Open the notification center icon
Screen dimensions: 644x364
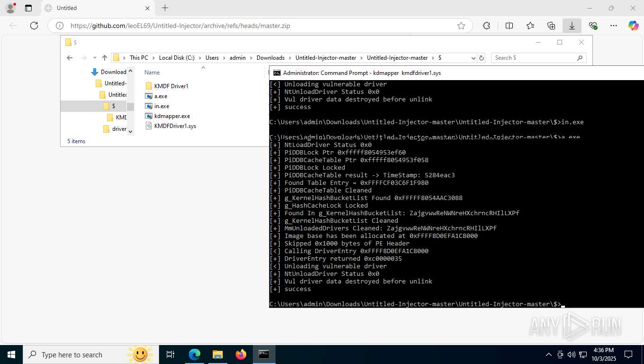click(x=628, y=355)
